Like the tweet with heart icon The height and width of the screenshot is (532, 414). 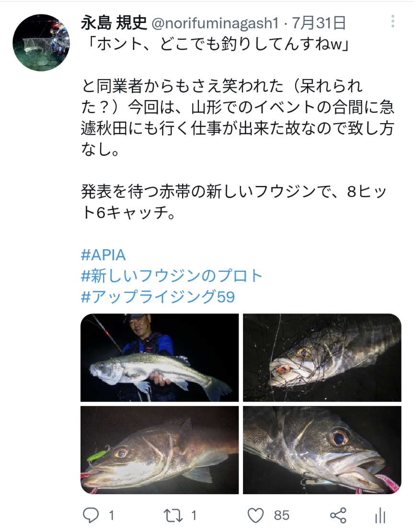256,515
